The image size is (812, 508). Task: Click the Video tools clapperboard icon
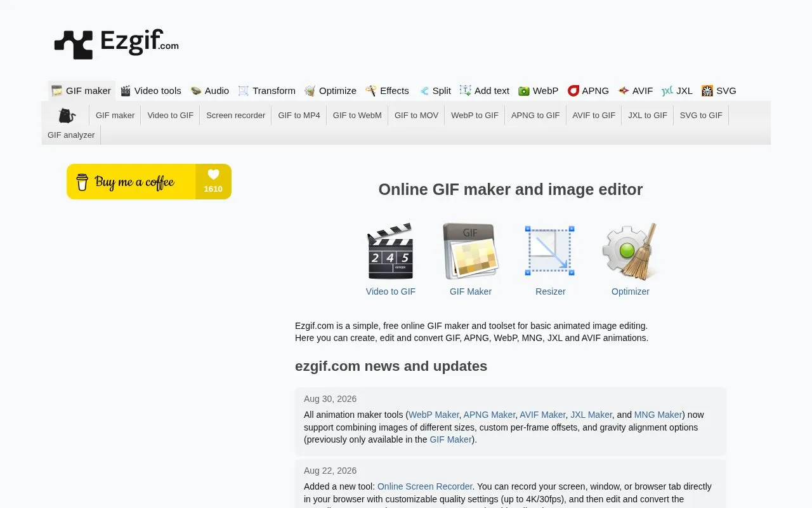click(x=126, y=91)
